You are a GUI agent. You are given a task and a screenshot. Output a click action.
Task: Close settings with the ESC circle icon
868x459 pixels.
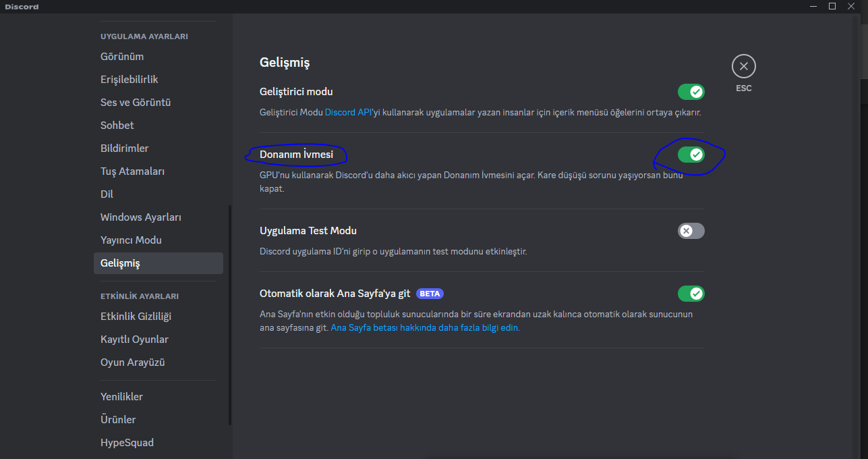743,66
